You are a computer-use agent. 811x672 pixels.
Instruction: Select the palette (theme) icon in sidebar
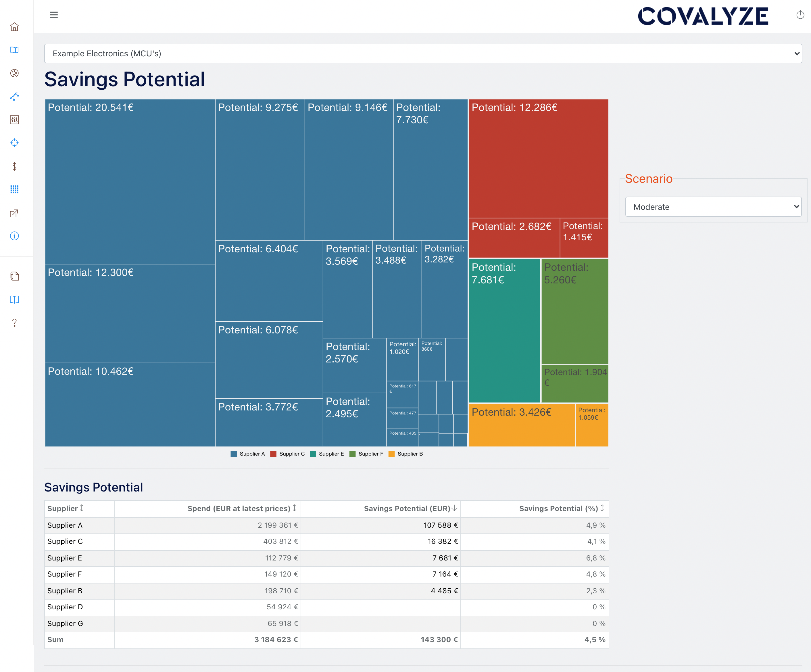tap(14, 73)
